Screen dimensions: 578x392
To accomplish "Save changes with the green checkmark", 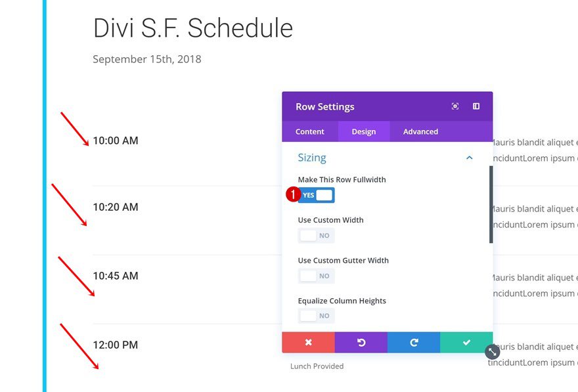I will (x=466, y=342).
